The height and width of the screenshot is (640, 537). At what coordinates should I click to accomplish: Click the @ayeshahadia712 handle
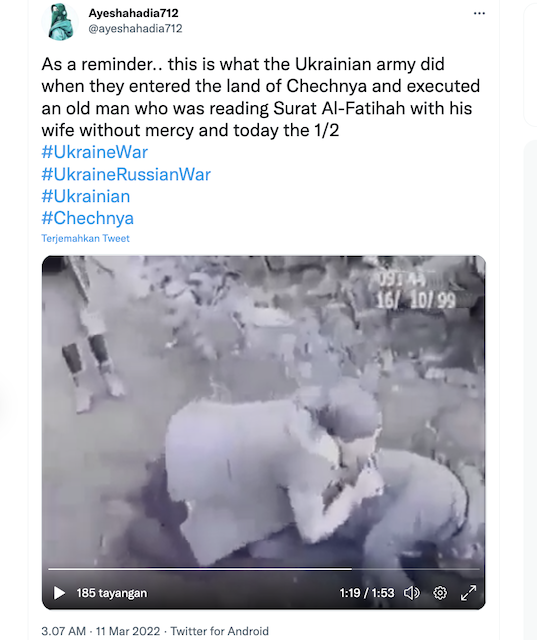pos(135,29)
